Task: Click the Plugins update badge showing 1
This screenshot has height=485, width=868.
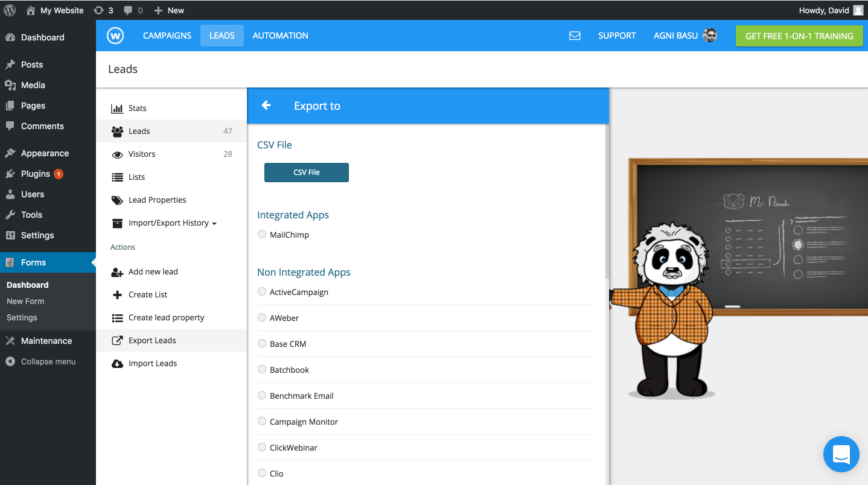Action: 59,174
